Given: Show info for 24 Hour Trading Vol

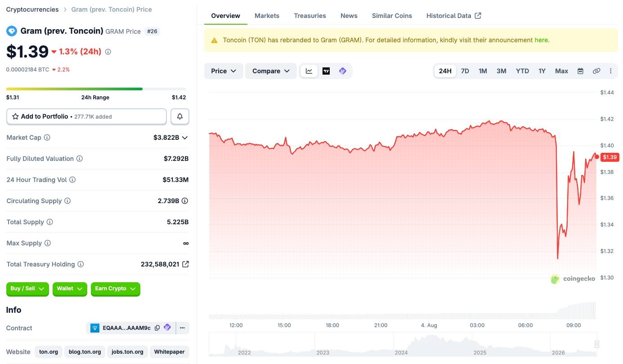Looking at the screenshot, I should [72, 180].
